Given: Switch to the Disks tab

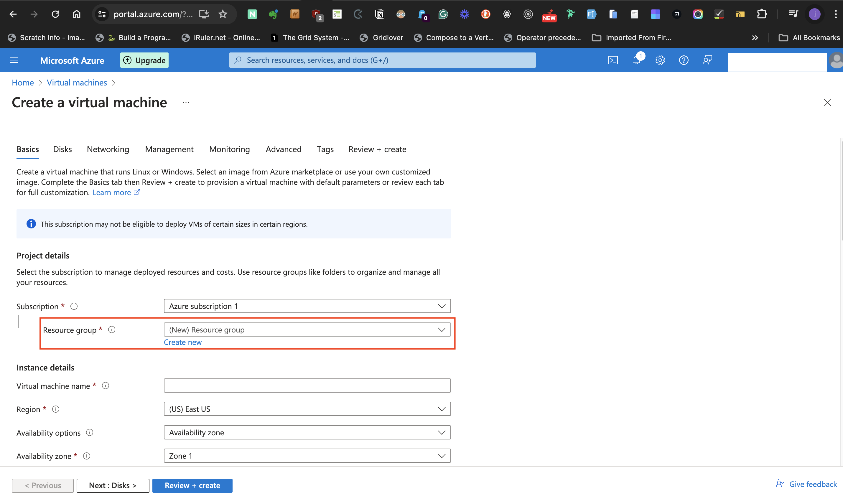Looking at the screenshot, I should (62, 149).
